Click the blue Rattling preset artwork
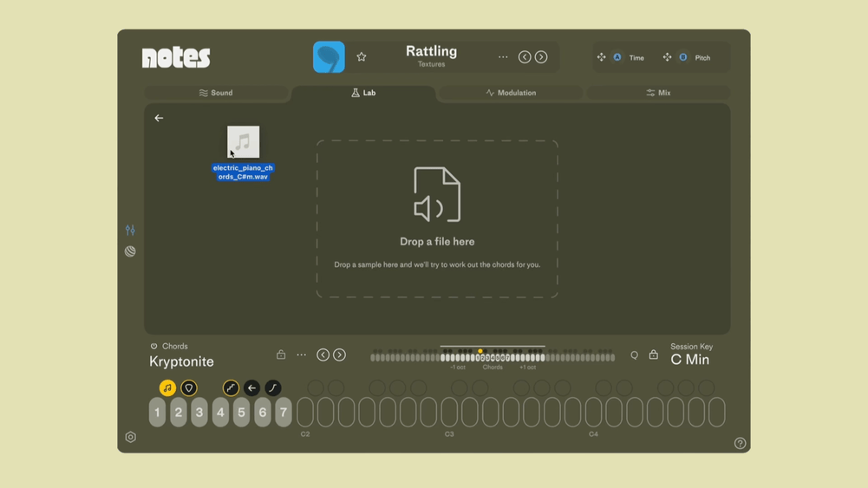868x488 pixels. pos(329,57)
